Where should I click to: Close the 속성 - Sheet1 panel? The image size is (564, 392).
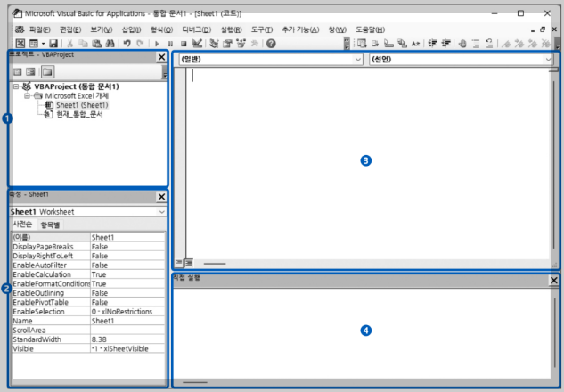point(161,197)
